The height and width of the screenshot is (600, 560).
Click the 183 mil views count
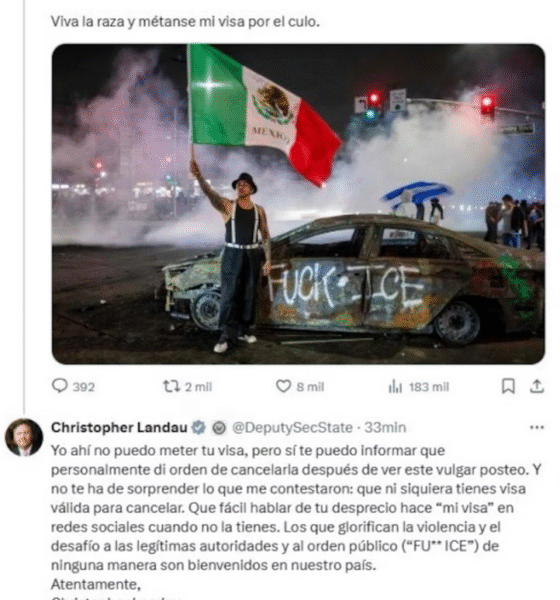coord(429,387)
